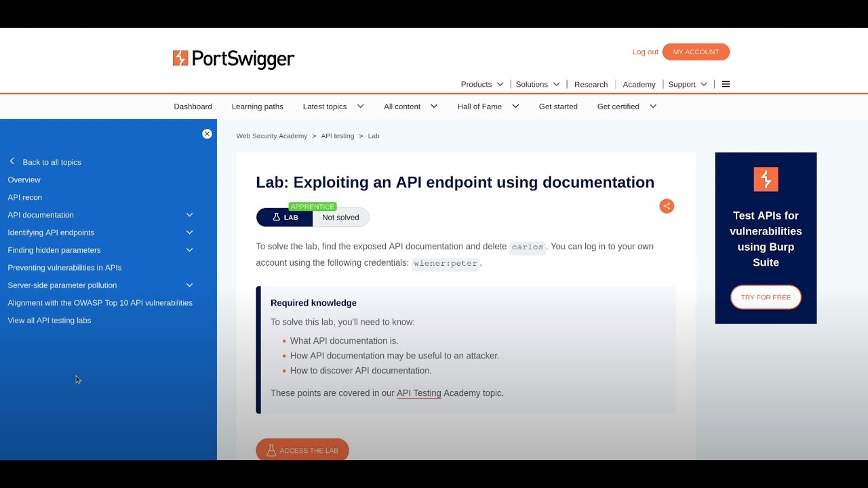Select View all API testing labs
The height and width of the screenshot is (488, 868).
click(49, 321)
